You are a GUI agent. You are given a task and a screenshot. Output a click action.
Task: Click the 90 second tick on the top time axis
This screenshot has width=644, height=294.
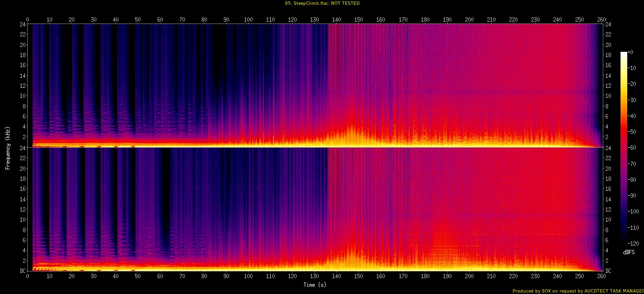click(226, 20)
